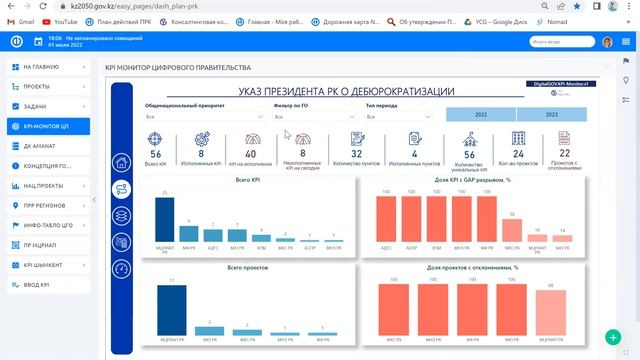Open the Общенациональный приоритет dropdown
The width and height of the screenshot is (640, 360).
coord(204,117)
